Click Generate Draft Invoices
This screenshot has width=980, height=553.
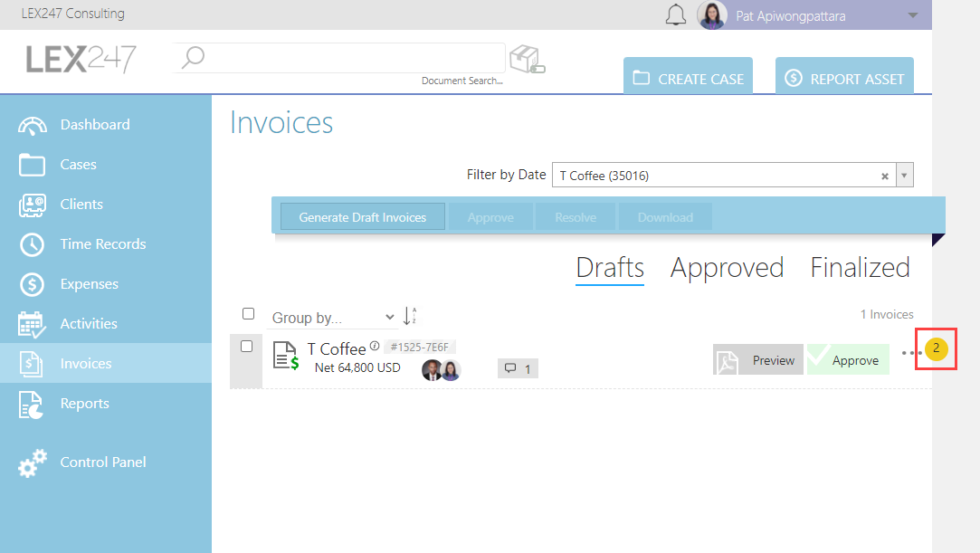pos(363,217)
